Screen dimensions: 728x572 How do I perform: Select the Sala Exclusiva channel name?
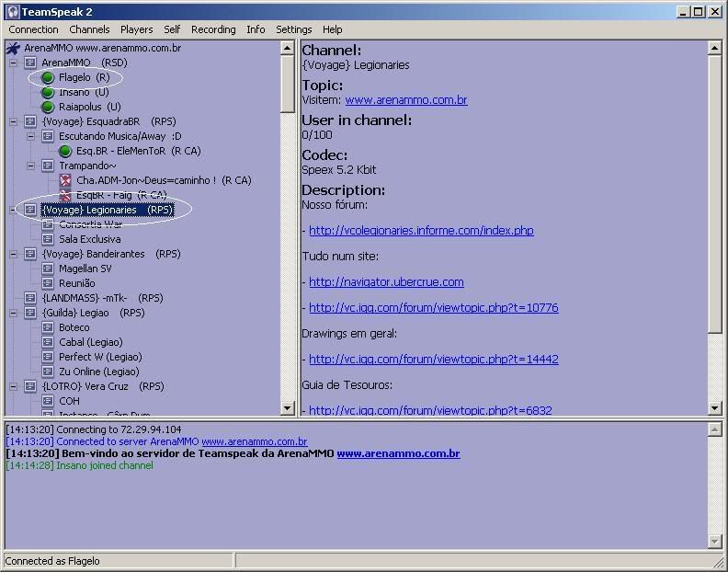[89, 239]
